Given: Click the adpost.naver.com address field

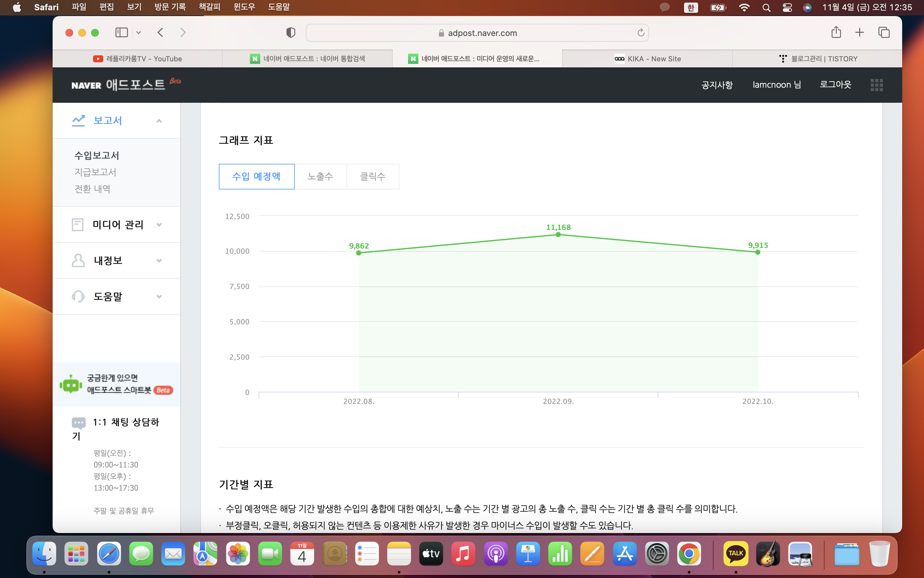Looking at the screenshot, I should pos(477,33).
